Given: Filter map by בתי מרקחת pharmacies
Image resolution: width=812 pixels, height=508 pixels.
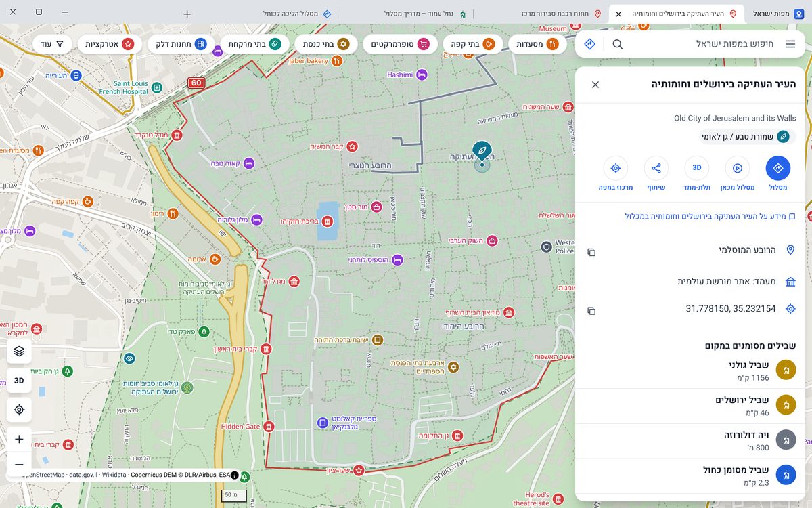Looking at the screenshot, I should (254, 44).
